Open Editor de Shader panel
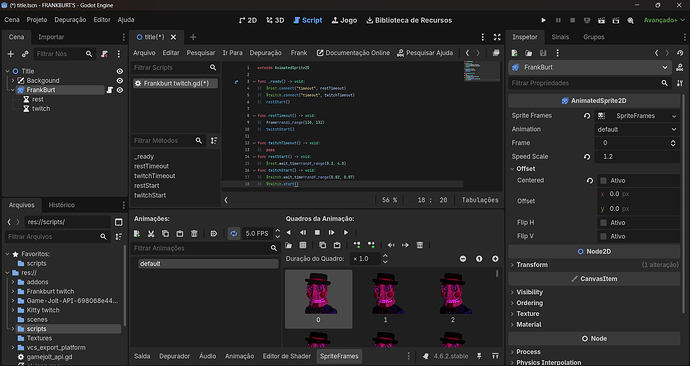Image resolution: width=690 pixels, height=366 pixels. [286, 356]
